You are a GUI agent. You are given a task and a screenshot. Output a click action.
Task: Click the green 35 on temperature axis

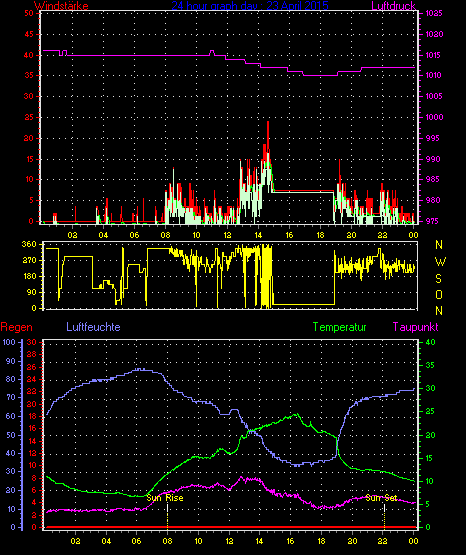pyautogui.click(x=430, y=366)
